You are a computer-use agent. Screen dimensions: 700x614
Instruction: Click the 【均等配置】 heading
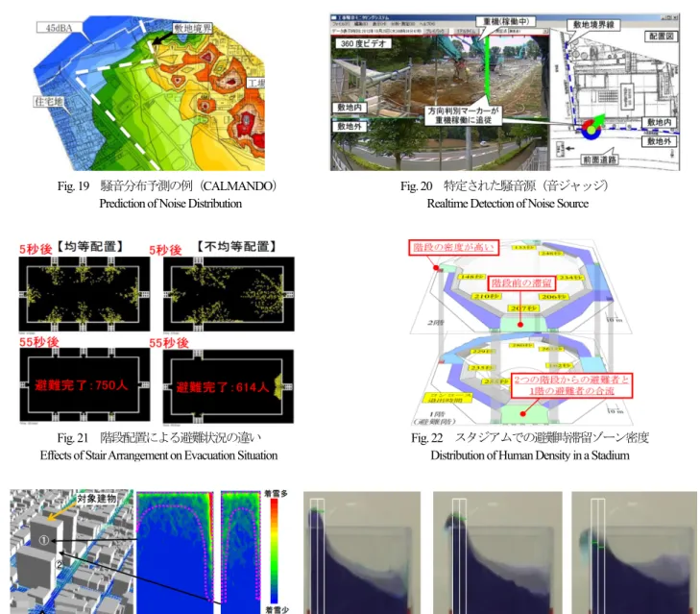pos(89,247)
